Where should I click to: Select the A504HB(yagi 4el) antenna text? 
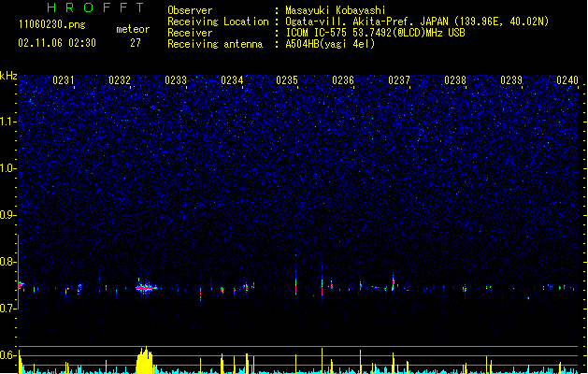[330, 44]
